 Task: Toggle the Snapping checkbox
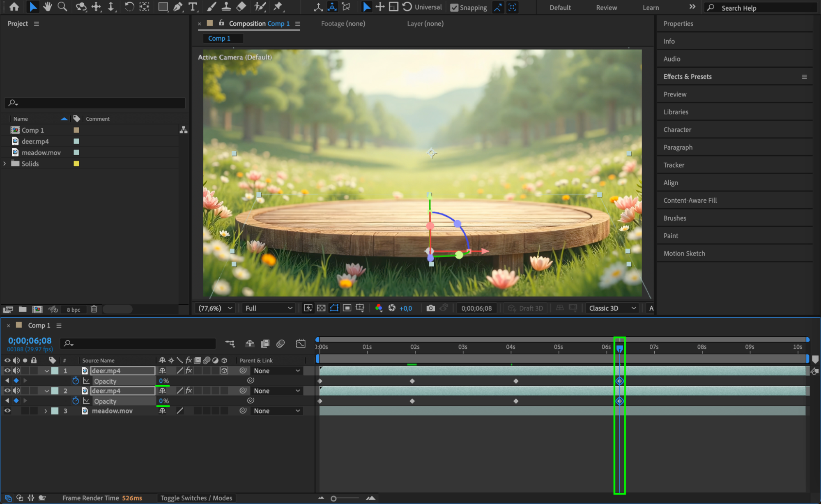pyautogui.click(x=454, y=7)
